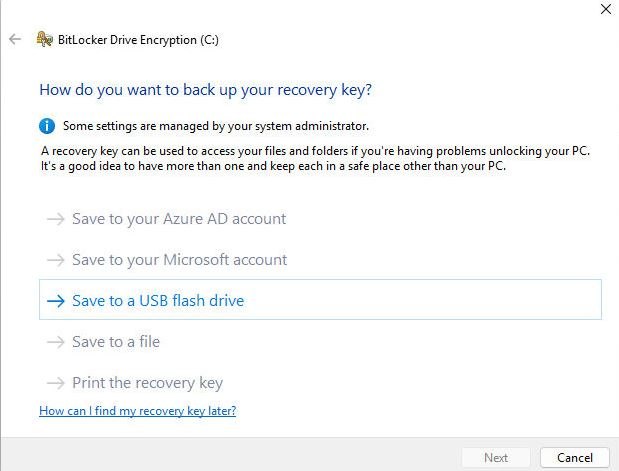This screenshot has width=619, height=471.
Task: Click the blue information icon
Action: (x=47, y=126)
